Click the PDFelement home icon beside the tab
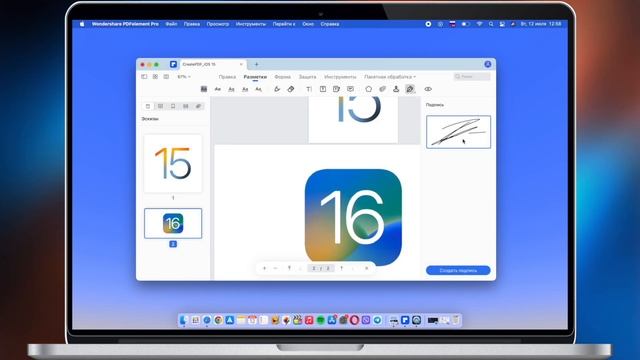The height and width of the screenshot is (360, 640). tap(173, 64)
